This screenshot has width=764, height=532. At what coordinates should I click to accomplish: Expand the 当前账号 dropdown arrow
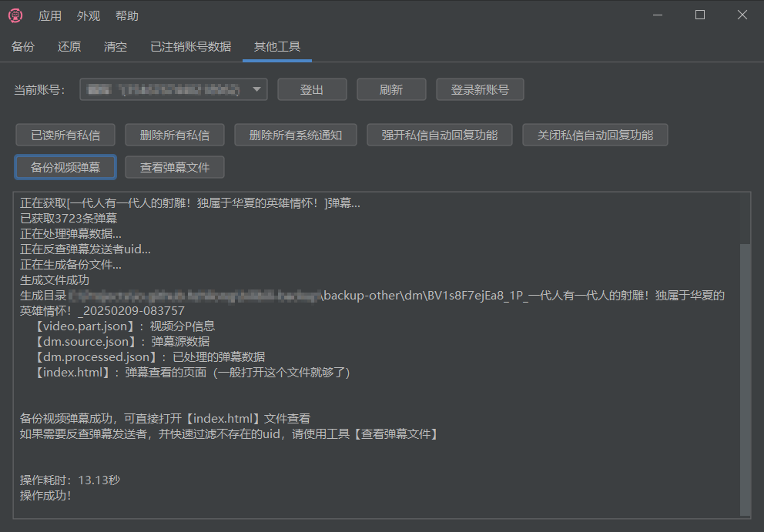(256, 89)
